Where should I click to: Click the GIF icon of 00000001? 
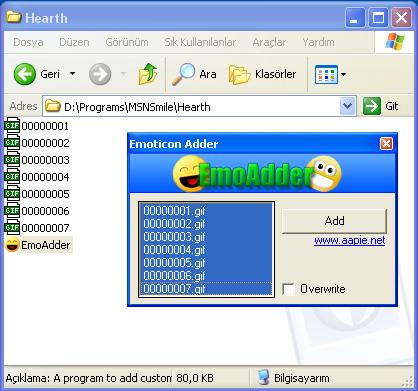point(12,126)
